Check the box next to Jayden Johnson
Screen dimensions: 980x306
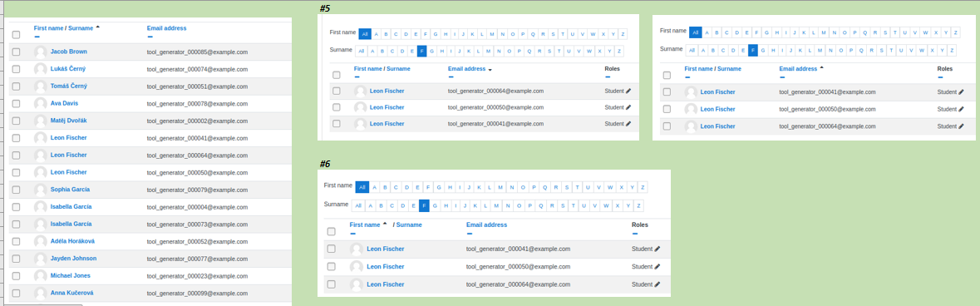point(17,259)
